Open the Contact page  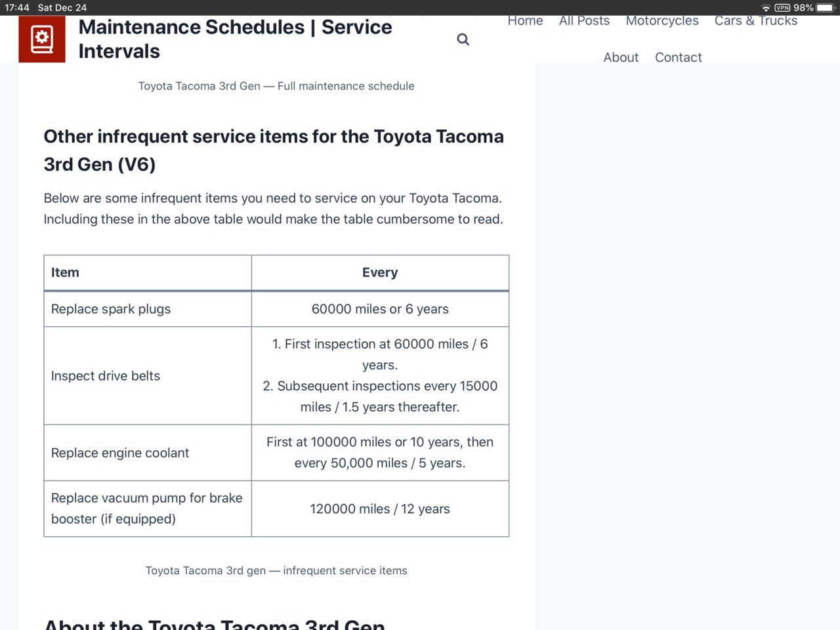679,57
